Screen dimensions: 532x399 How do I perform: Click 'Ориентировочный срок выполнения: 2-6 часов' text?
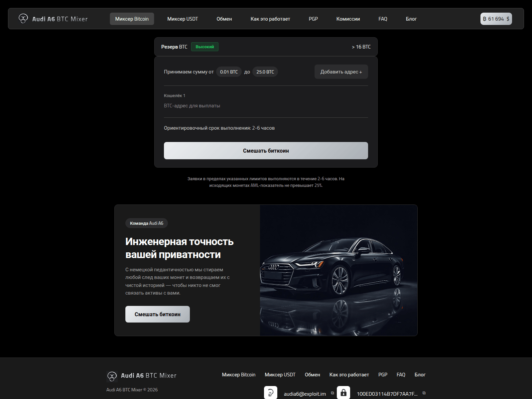point(219,128)
